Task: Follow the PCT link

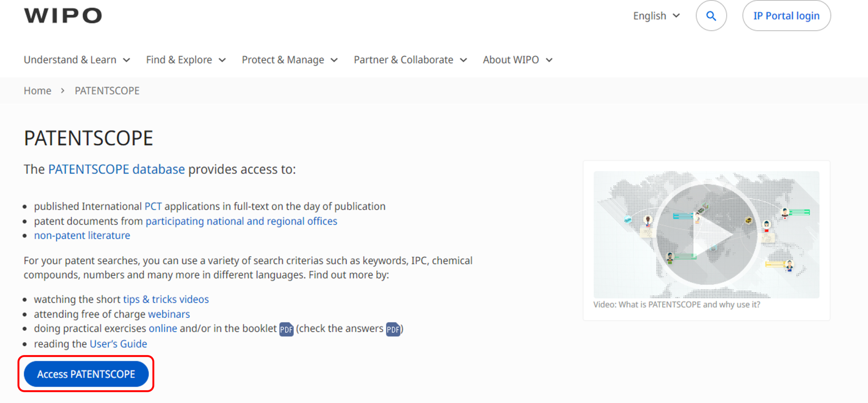Action: tap(153, 207)
